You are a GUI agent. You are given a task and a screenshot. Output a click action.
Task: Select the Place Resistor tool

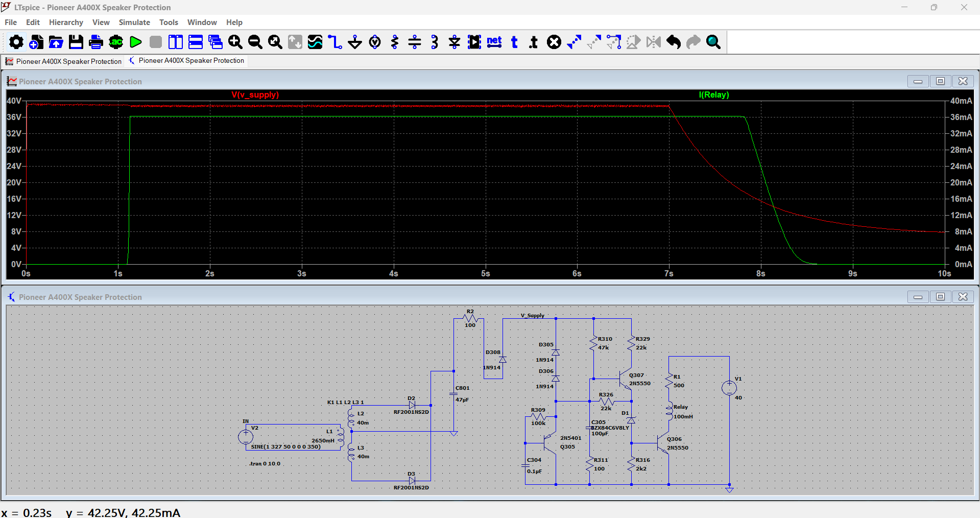(x=395, y=42)
